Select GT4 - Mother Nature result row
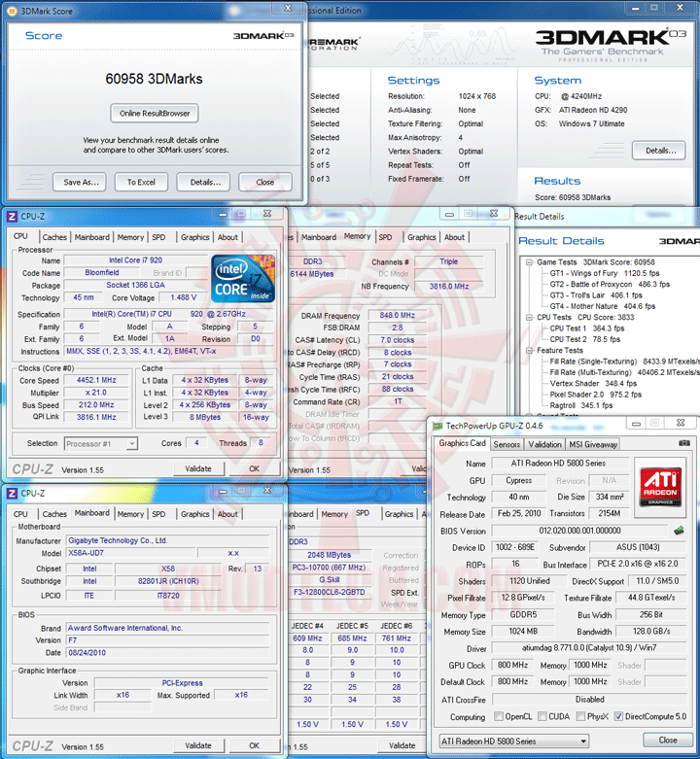 click(x=602, y=306)
